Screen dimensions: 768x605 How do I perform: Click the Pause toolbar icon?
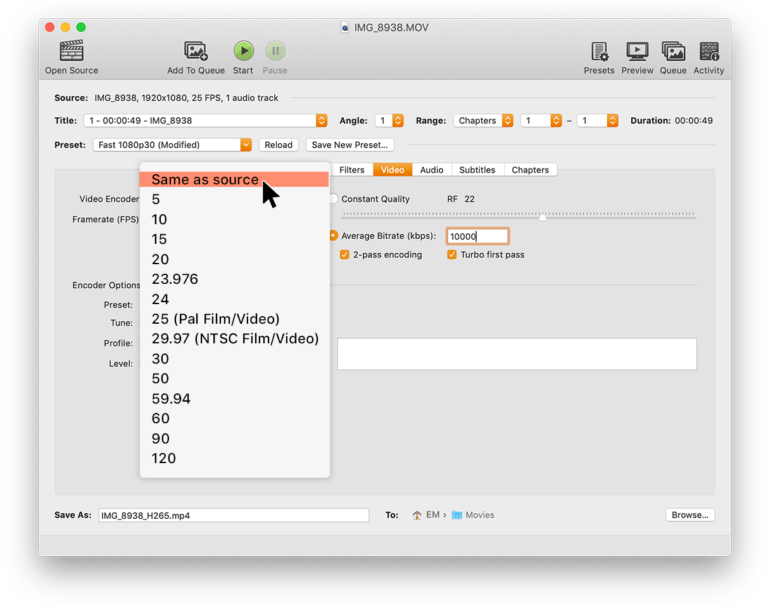(x=275, y=50)
